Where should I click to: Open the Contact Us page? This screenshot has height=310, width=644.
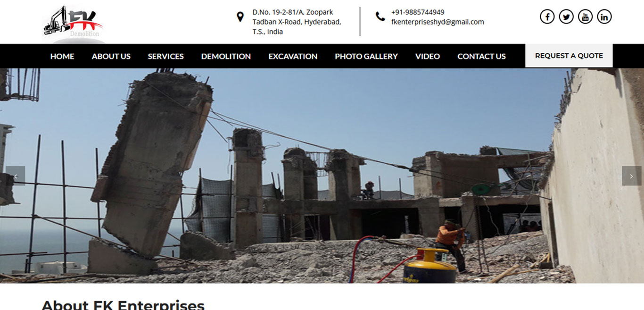[x=481, y=56]
